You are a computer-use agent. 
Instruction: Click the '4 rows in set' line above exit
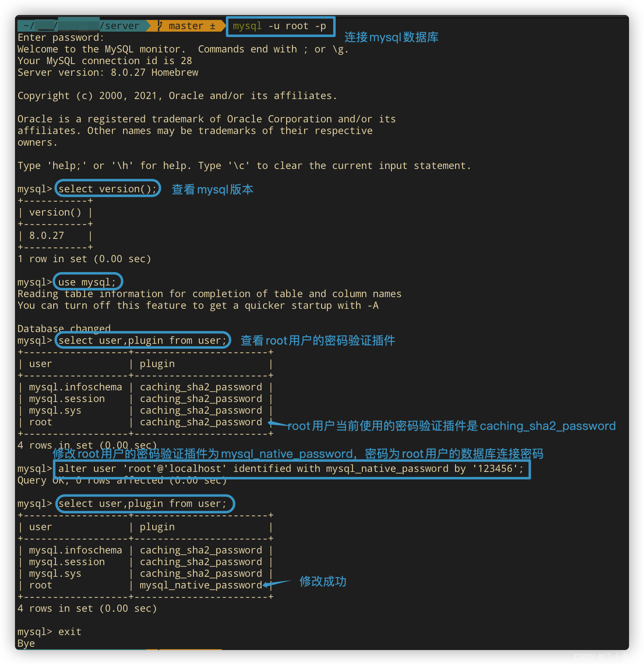[87, 608]
